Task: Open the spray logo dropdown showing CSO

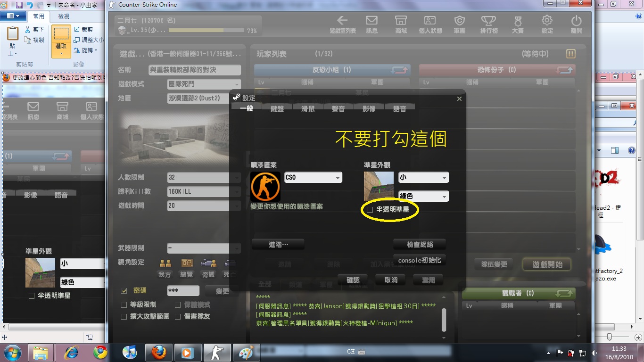Action: pyautogui.click(x=313, y=178)
